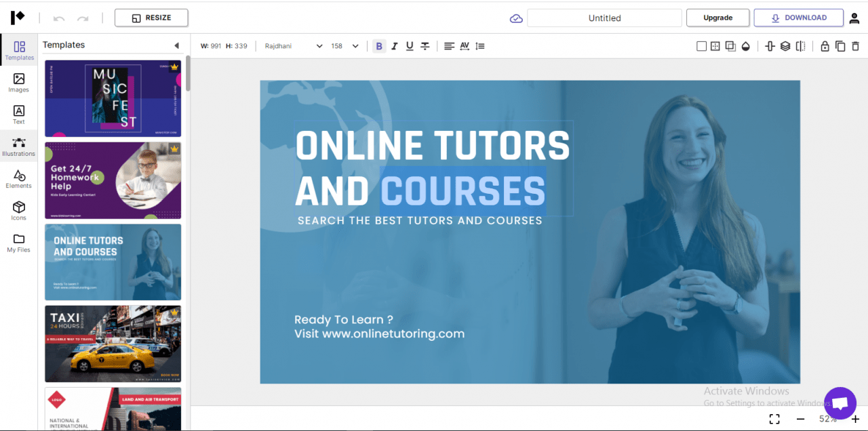Open the Elements sidebar tab
Screen dimensions: 868x431
point(19,179)
